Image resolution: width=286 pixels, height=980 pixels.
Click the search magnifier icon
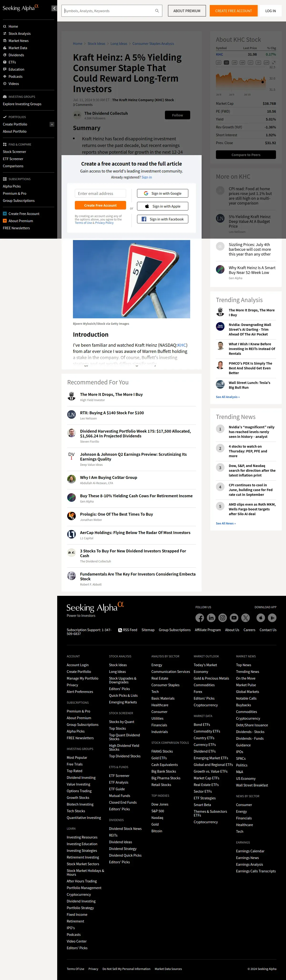click(x=157, y=11)
